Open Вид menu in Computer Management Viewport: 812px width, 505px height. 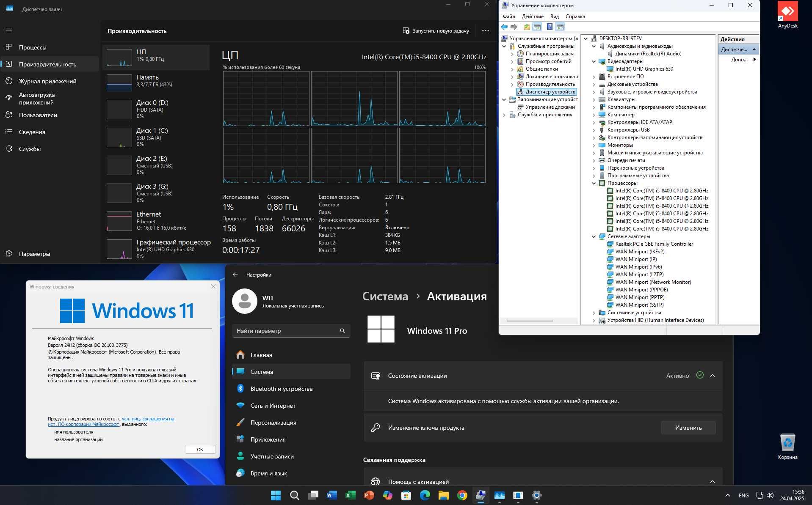click(555, 16)
